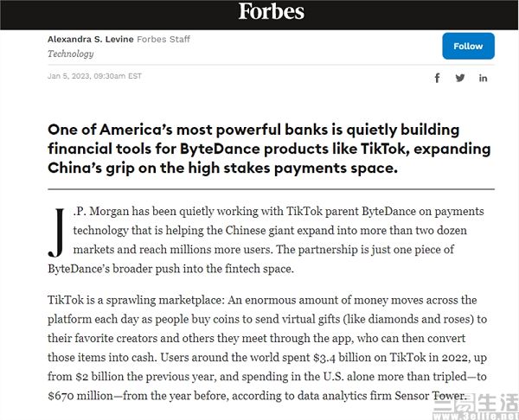The image size is (519, 420).
Task: Share article via Facebook icon
Action: tap(437, 78)
